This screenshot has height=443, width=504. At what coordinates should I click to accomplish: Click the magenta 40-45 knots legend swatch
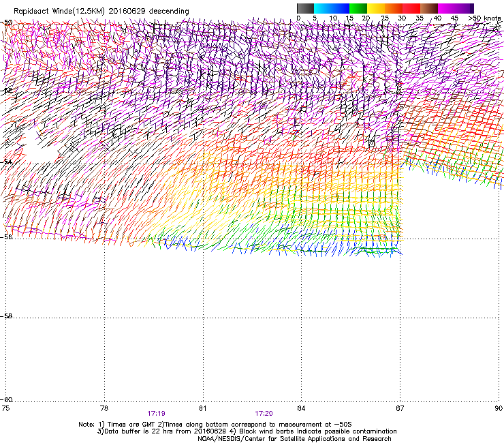coord(447,8)
